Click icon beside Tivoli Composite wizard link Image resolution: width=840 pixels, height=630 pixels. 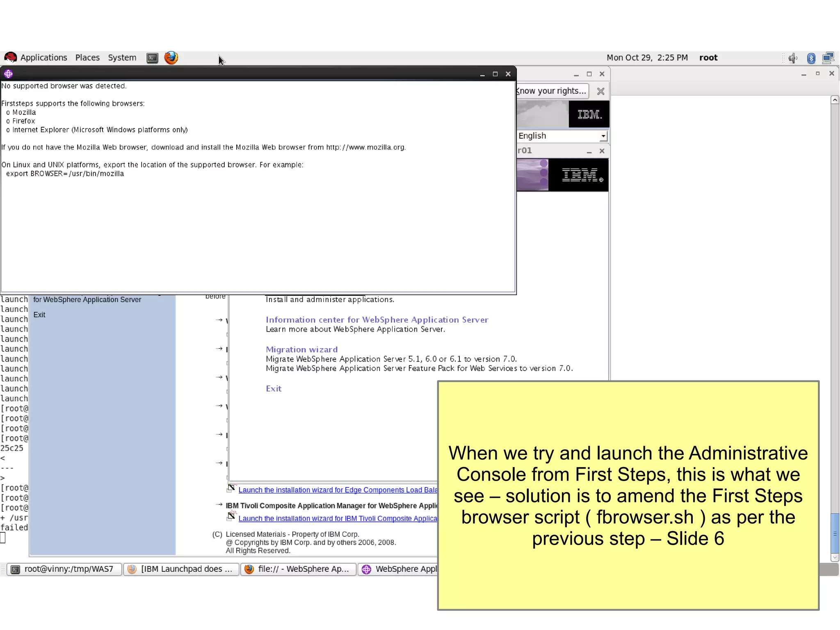pos(231,516)
